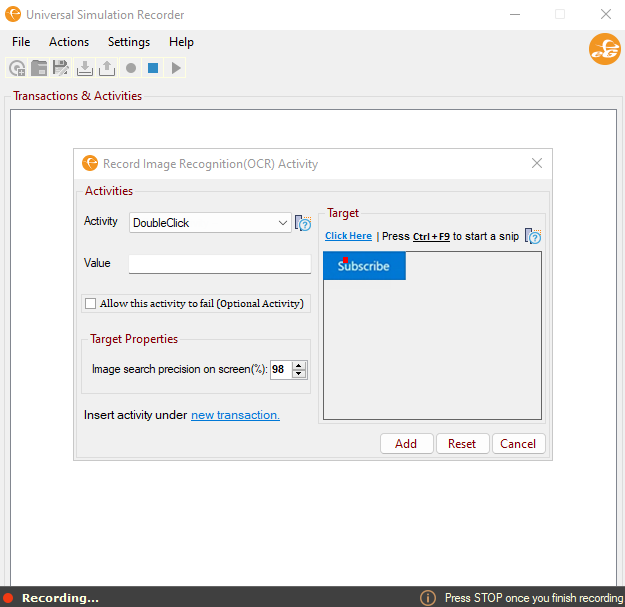Click the open folder toolbar icon
The height and width of the screenshot is (607, 625).
39,68
